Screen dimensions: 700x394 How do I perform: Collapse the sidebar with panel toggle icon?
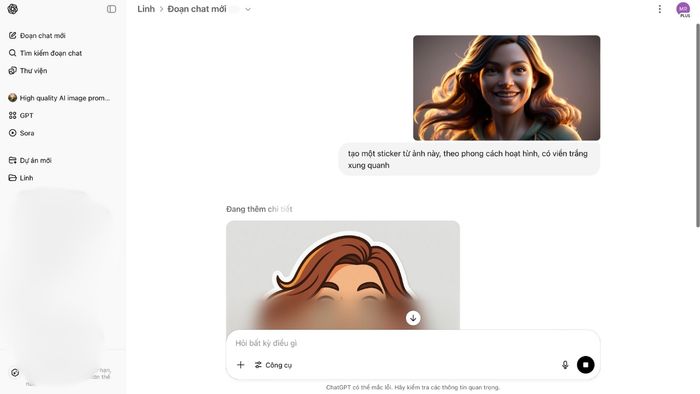[111, 9]
